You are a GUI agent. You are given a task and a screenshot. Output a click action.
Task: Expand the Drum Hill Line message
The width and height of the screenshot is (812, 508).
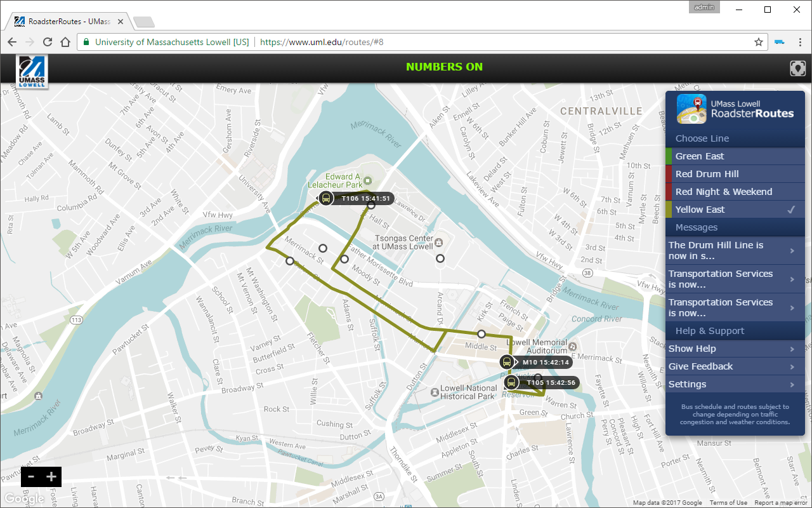[735, 250]
